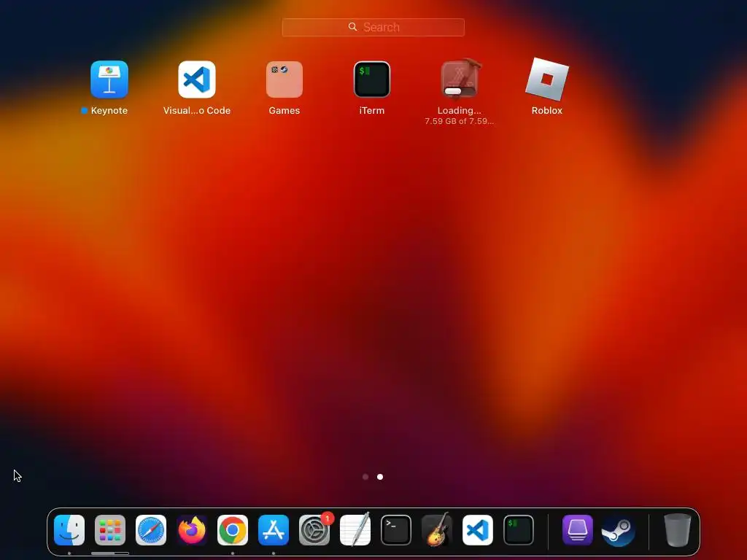Open Visual Studio Code from the Dock
This screenshot has width=747, height=560.
(478, 530)
